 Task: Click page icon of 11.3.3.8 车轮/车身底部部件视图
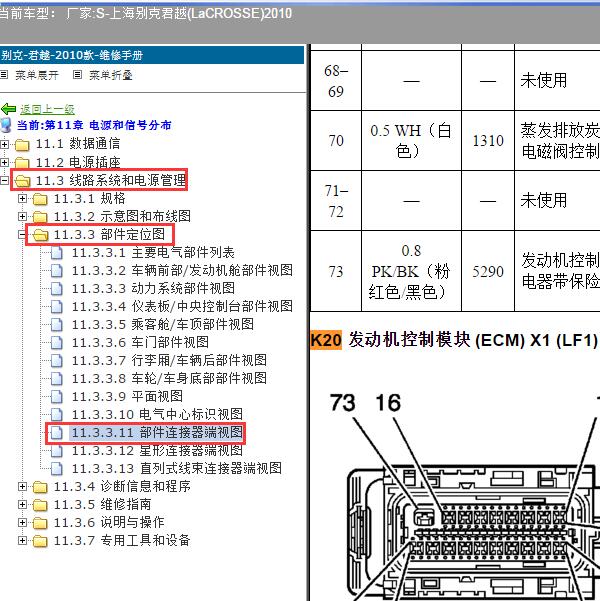coord(57,379)
